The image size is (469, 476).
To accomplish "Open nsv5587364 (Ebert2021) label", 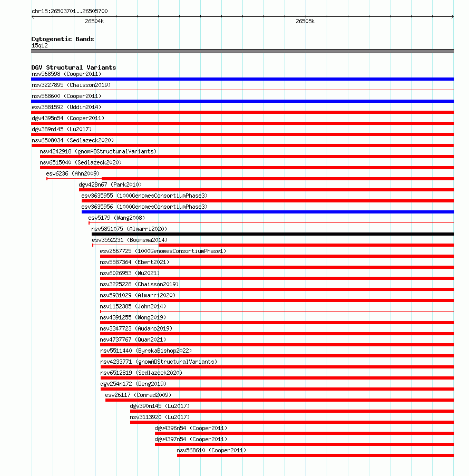I will tap(134, 263).
